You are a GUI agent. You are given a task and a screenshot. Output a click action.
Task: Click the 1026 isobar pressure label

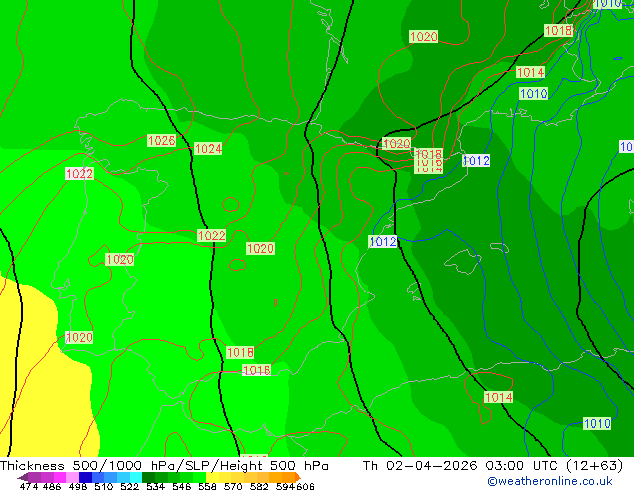(x=161, y=140)
